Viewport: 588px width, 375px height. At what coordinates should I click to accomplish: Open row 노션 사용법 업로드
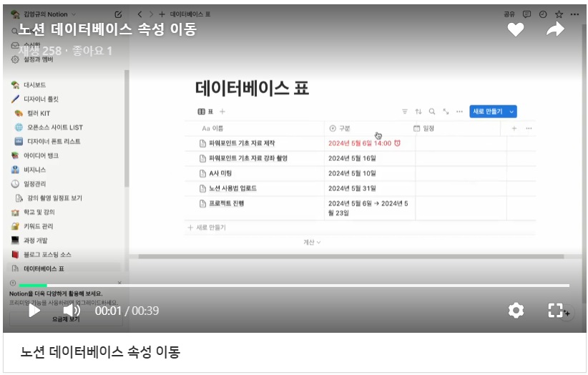(x=233, y=188)
